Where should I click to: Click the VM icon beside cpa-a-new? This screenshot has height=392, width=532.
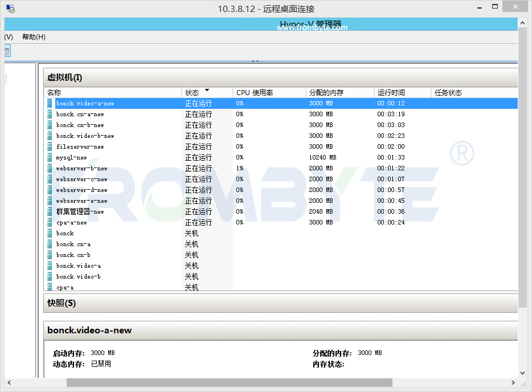pos(50,223)
